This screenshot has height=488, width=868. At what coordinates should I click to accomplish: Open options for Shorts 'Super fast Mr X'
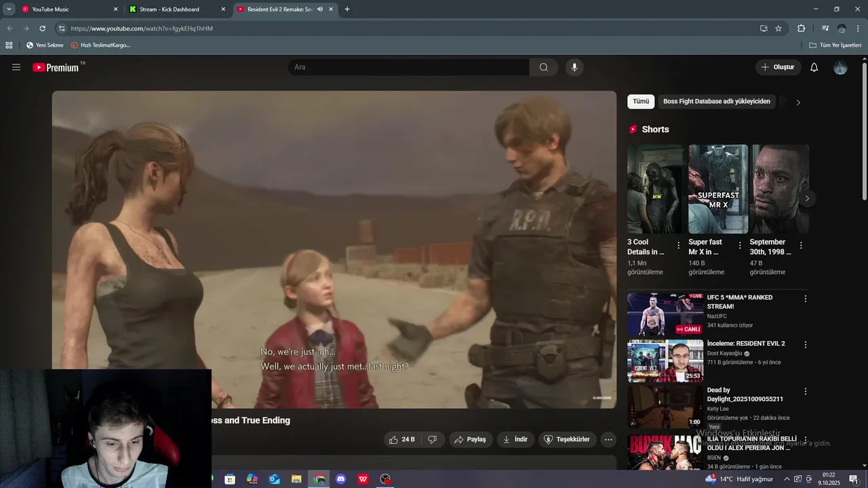tap(740, 245)
